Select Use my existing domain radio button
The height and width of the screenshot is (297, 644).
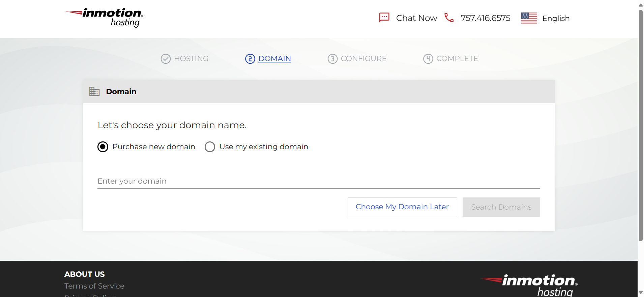tap(210, 147)
